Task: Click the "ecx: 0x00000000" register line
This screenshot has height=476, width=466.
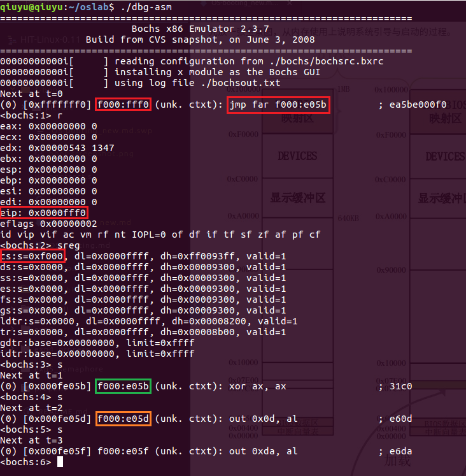Action: point(48,137)
